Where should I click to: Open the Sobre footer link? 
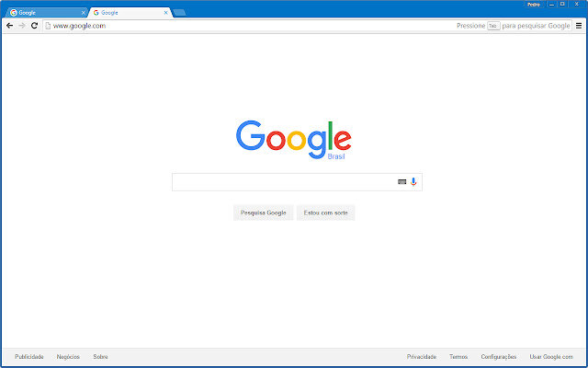pyautogui.click(x=100, y=357)
